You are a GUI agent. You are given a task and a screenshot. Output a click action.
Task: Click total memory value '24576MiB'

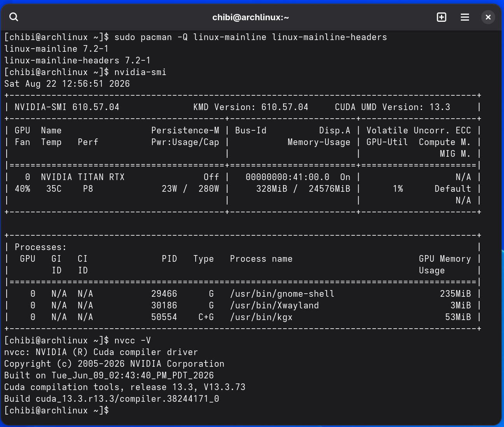point(329,189)
